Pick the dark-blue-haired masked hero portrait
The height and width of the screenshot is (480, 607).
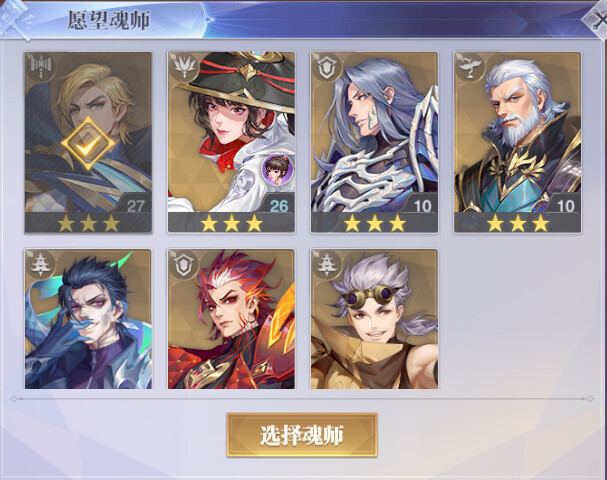(x=88, y=319)
